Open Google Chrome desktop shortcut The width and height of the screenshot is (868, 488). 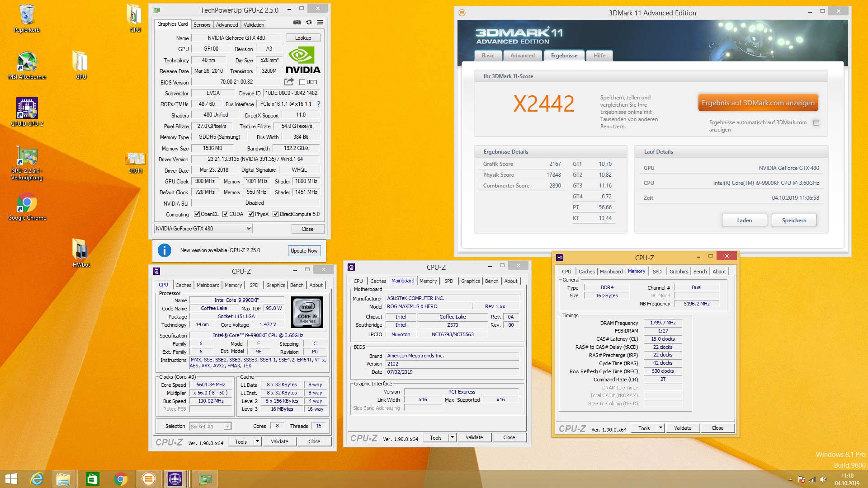(27, 206)
